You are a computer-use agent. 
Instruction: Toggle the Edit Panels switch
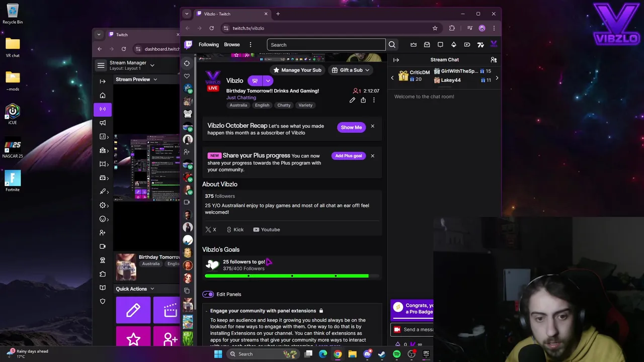[208, 294]
